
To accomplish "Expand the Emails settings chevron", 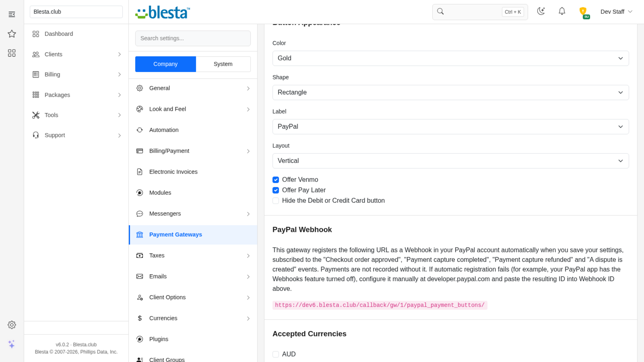I will coord(248,277).
